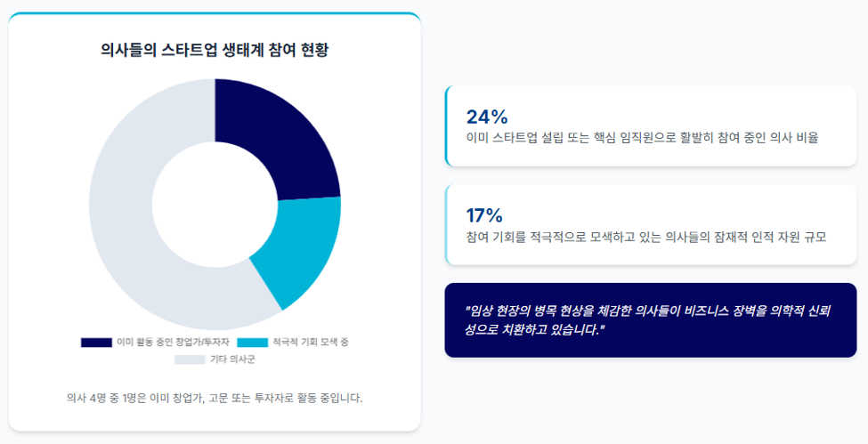868x444 pixels.
Task: Click the 24% card description text
Action: tap(642, 138)
